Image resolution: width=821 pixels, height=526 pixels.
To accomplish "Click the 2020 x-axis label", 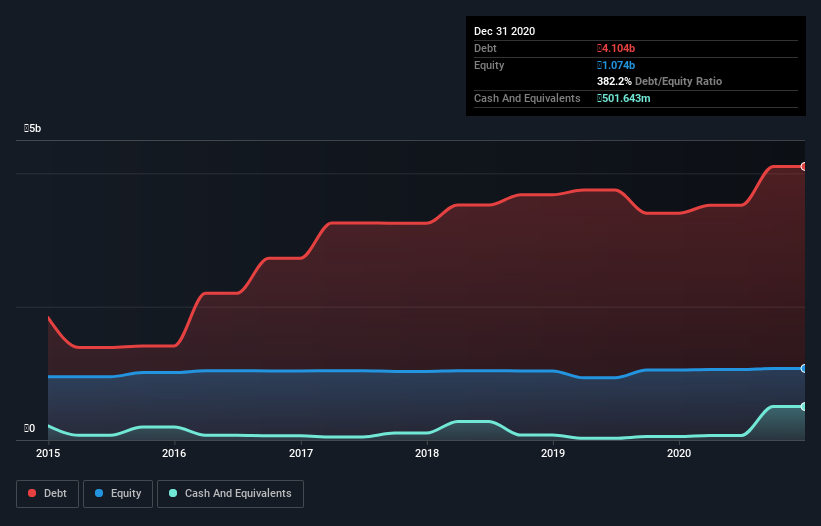I will pyautogui.click(x=679, y=453).
